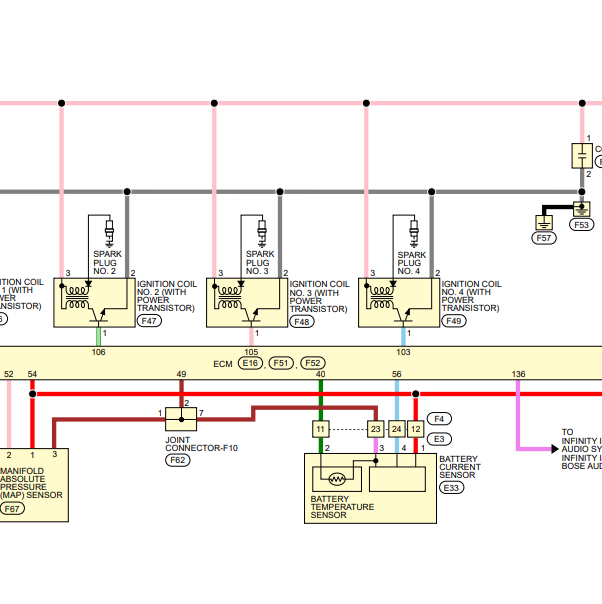
Task: Click the Spark Plug No. 3 text
Action: point(260,263)
